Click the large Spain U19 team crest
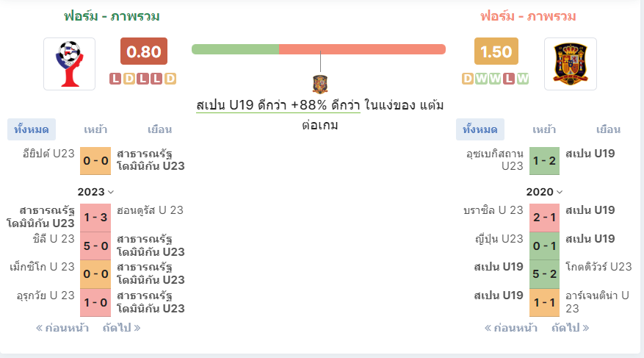Screen dimensions: 644x358 coord(570,64)
